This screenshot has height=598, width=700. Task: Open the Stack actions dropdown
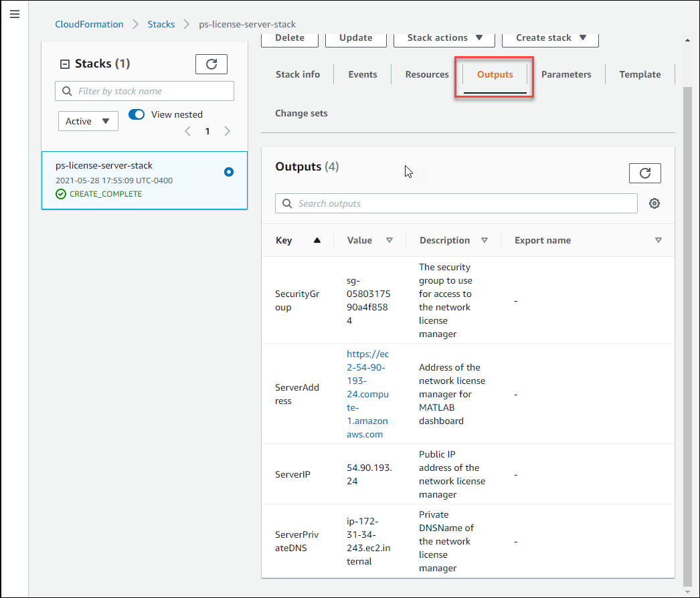click(444, 38)
